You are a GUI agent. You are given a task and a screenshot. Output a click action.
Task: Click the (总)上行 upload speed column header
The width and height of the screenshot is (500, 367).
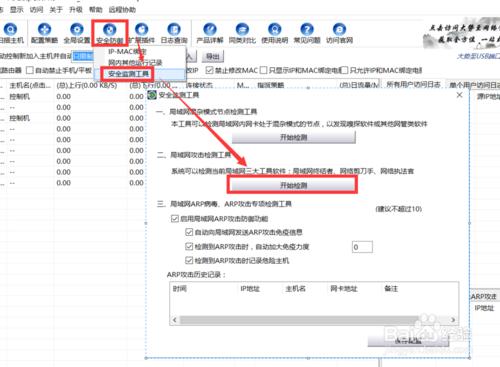pyautogui.click(x=87, y=86)
